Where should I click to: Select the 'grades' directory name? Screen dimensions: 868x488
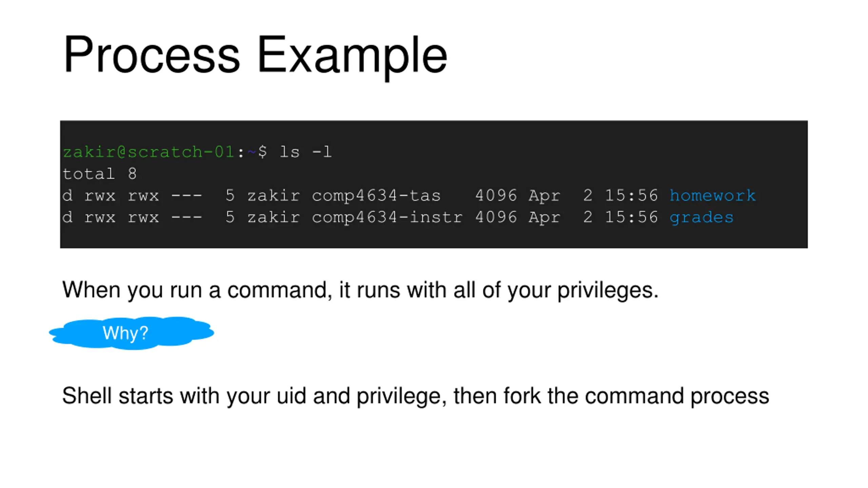[702, 218]
